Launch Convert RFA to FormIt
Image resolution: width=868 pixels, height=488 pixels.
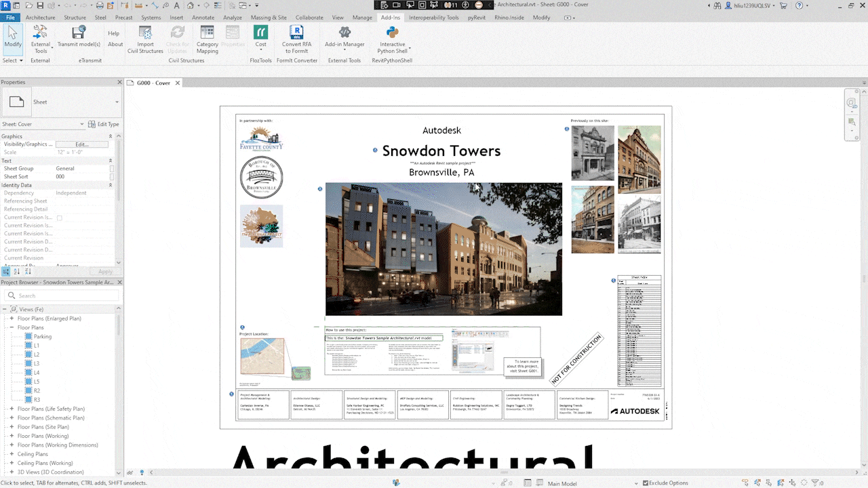296,33
